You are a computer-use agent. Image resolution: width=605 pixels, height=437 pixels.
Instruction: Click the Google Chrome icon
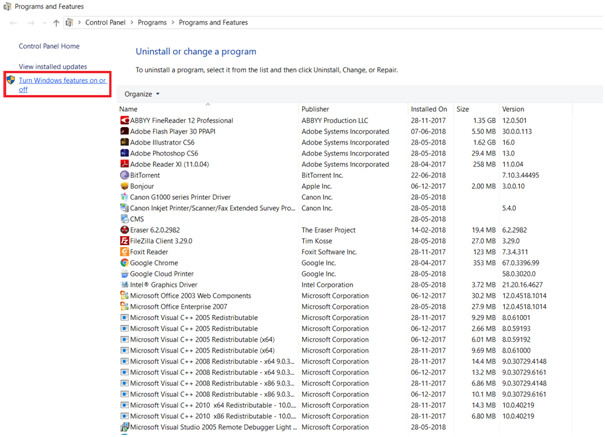[x=124, y=263]
